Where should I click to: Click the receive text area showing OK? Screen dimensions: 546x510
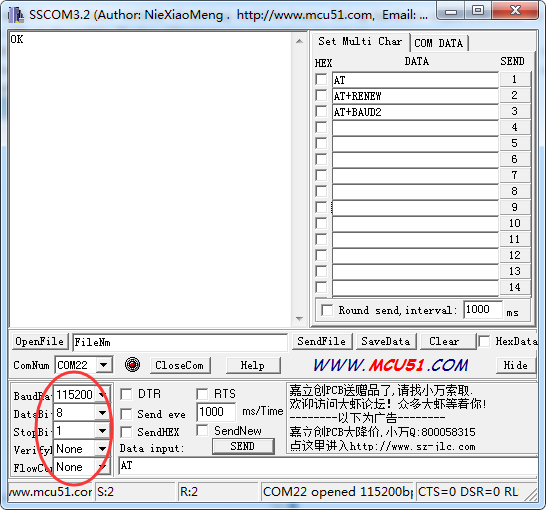[150, 179]
